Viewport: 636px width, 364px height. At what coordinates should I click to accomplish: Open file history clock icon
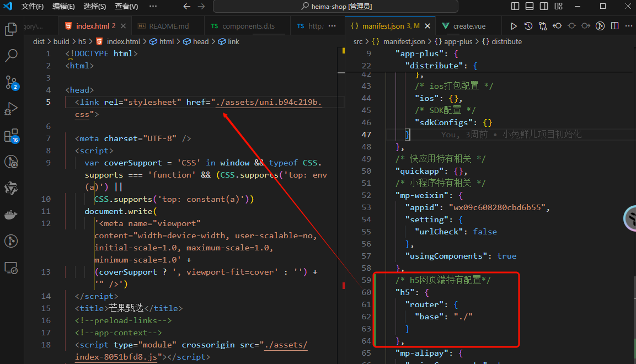tap(528, 26)
